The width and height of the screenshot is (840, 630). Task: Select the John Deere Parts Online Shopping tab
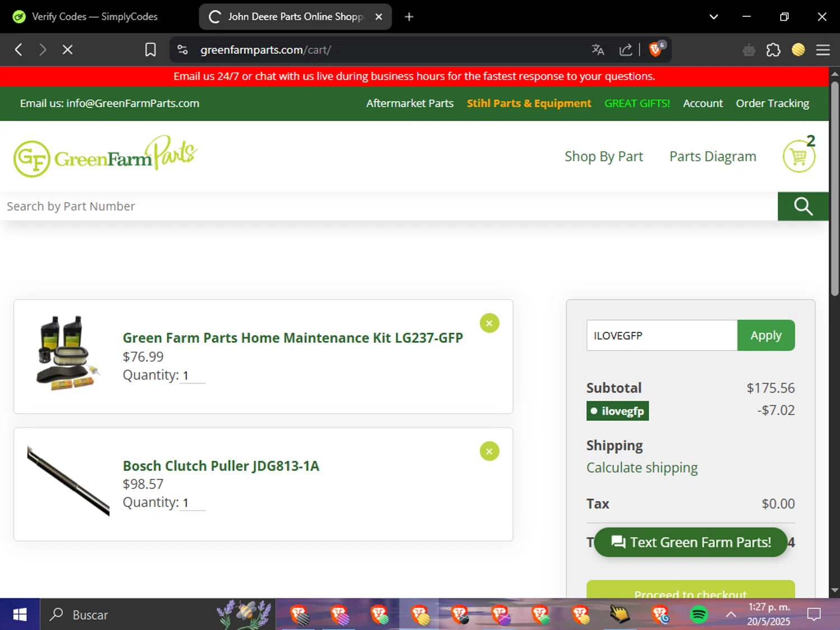tap(295, 17)
